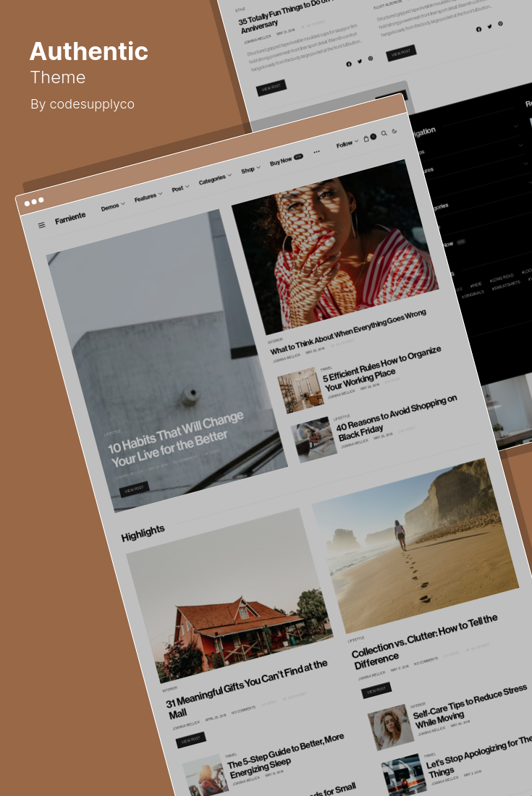
Task: Open 'What to Think About When Everything Goes Wrong'
Action: (x=348, y=332)
